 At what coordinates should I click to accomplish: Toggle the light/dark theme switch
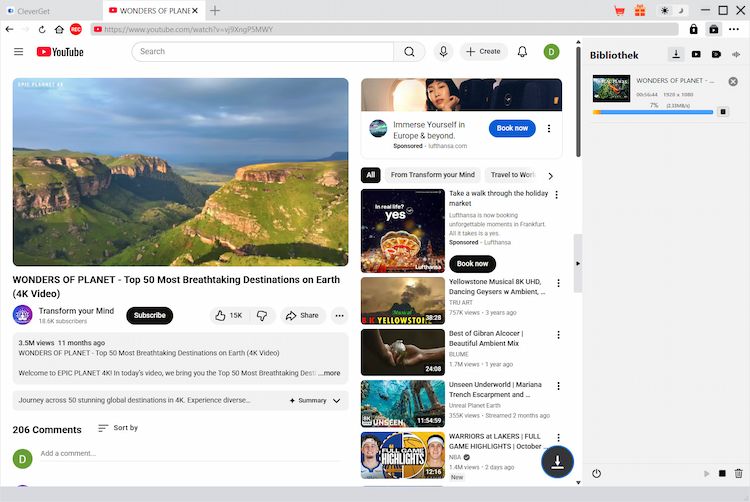[673, 10]
